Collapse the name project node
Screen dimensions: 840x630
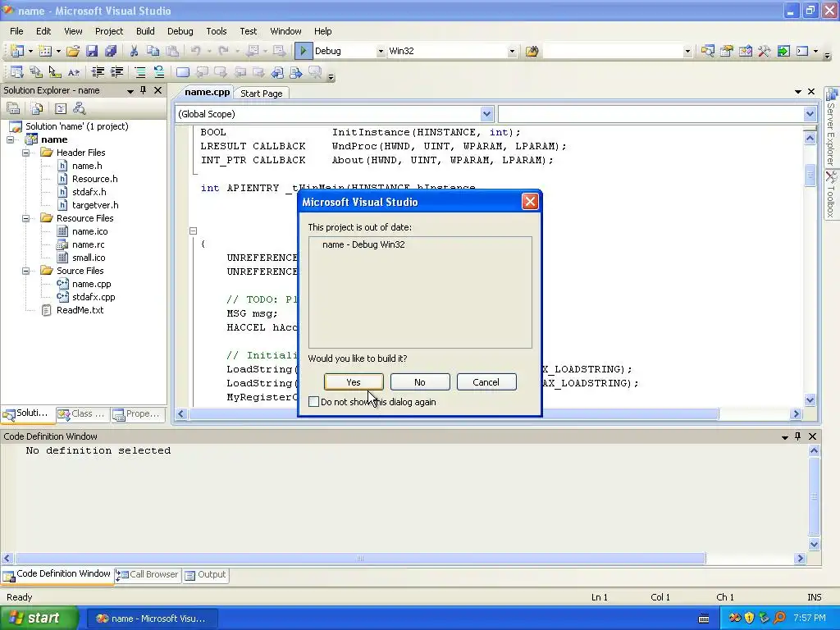[x=10, y=139]
